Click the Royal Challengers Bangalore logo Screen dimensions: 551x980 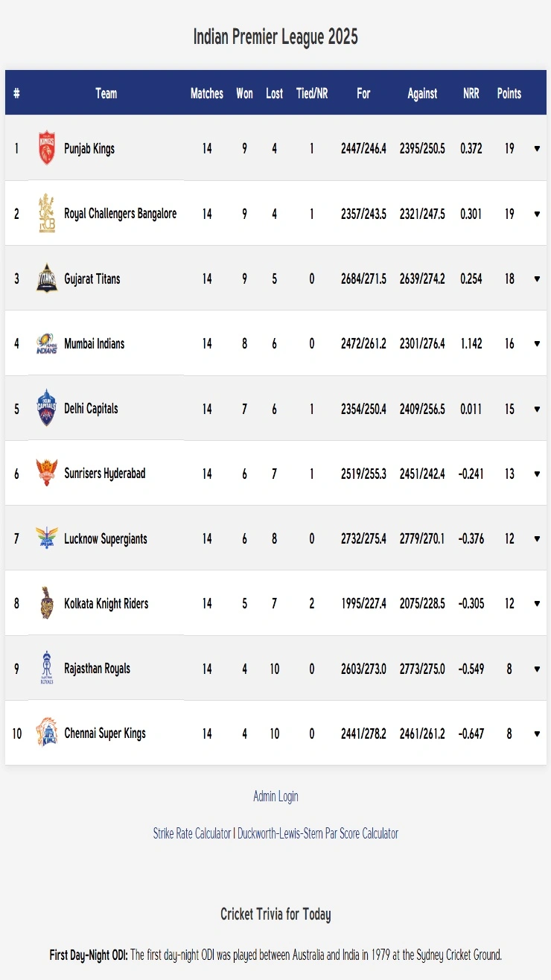[47, 214]
